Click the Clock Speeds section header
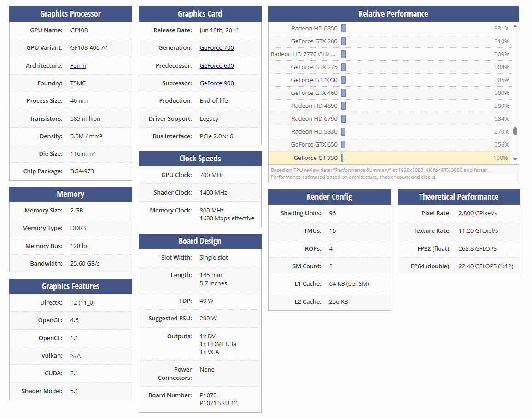 200,159
